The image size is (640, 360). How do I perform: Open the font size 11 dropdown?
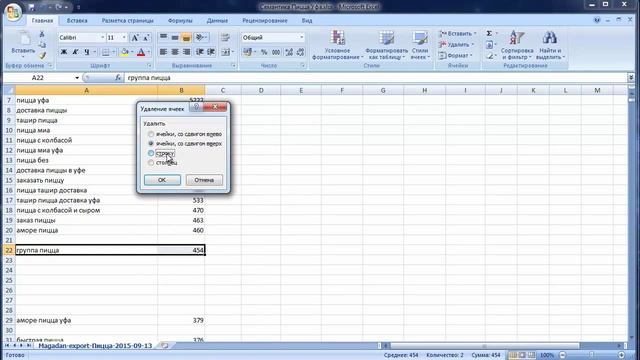[x=124, y=38]
